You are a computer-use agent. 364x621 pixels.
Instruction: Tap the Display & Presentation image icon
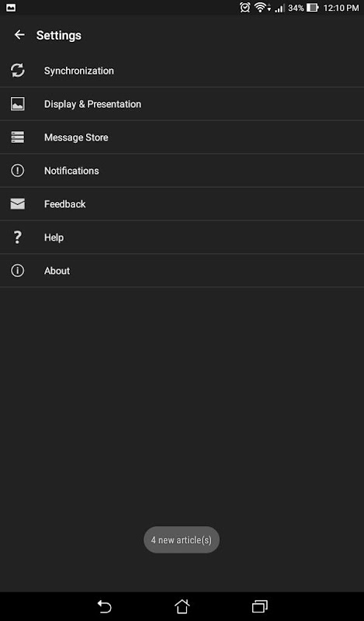[x=17, y=104]
